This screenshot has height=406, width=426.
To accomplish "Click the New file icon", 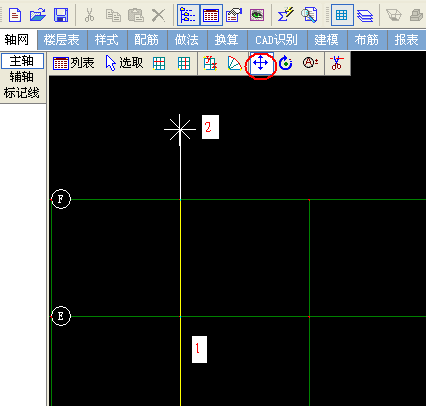I will pyautogui.click(x=15, y=15).
